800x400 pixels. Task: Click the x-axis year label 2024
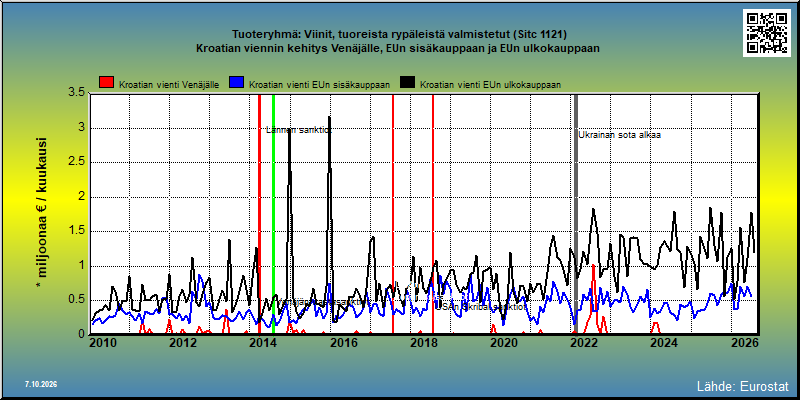point(662,343)
